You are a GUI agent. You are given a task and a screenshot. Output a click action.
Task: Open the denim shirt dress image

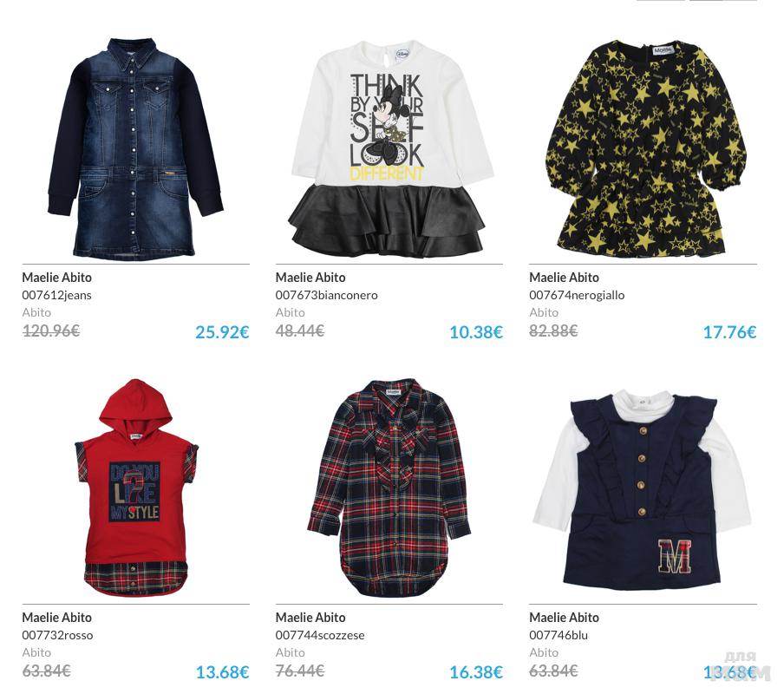(135, 148)
